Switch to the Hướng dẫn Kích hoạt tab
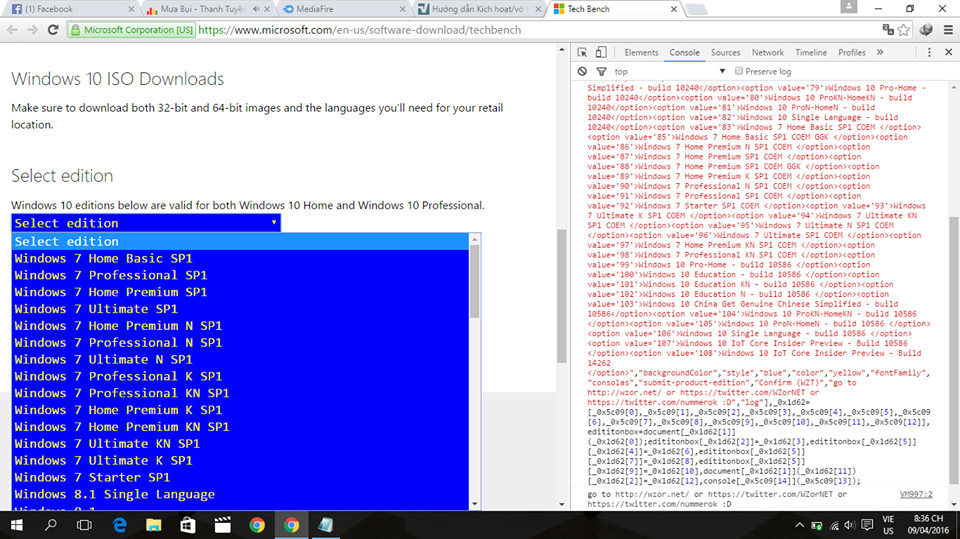The width and height of the screenshot is (960, 539). [x=478, y=9]
